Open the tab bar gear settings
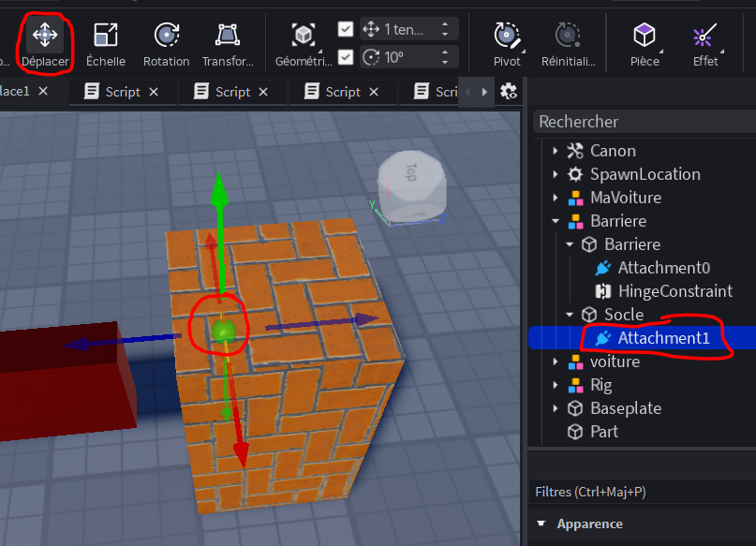756x546 pixels. 509,91
